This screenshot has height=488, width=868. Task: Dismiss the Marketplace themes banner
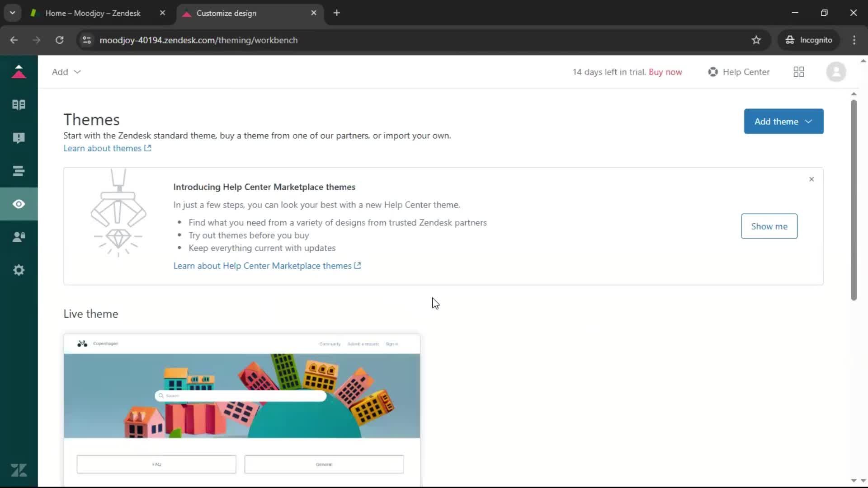pyautogui.click(x=811, y=179)
